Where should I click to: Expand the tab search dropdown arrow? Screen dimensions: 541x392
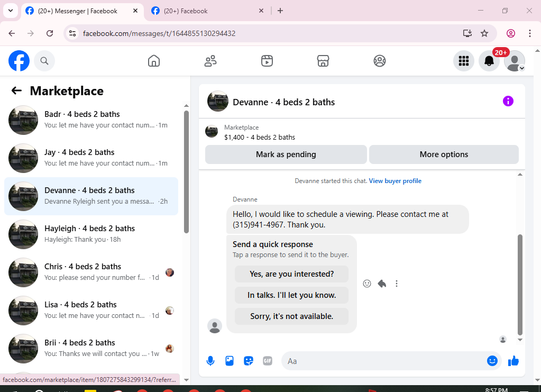[x=11, y=11]
